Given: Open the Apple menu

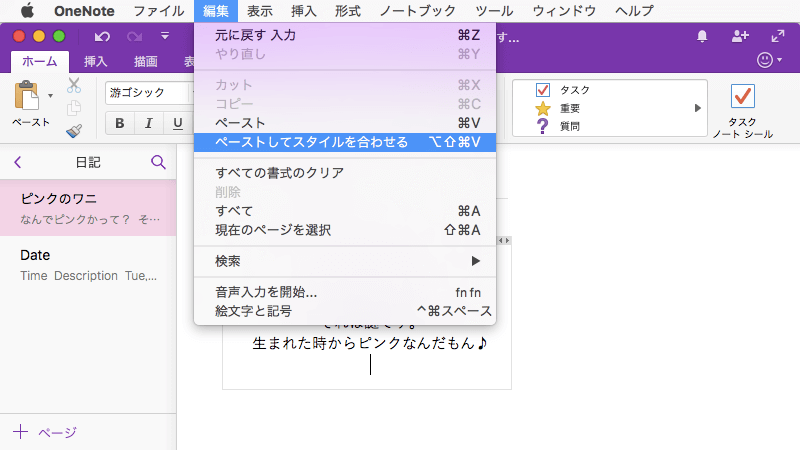Looking at the screenshot, I should click(27, 10).
